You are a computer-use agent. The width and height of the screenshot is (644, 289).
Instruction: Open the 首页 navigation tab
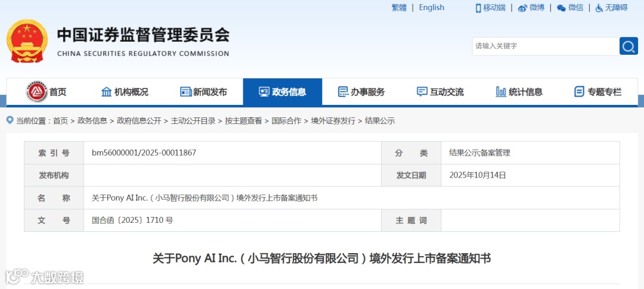click(46, 92)
